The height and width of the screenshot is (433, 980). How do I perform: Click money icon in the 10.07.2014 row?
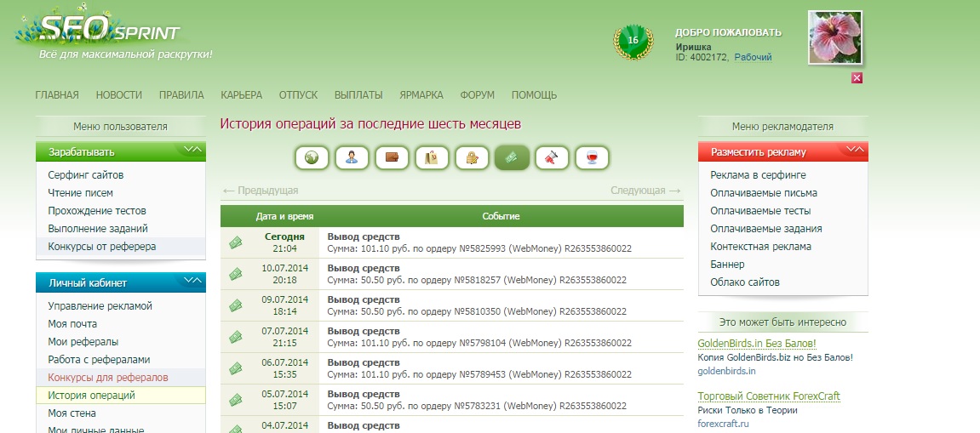click(x=236, y=274)
